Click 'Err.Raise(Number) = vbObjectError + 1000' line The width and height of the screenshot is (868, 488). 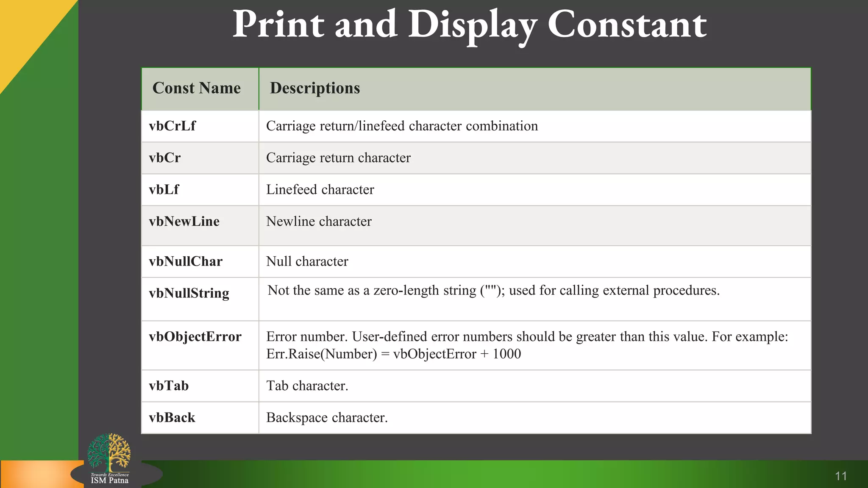click(393, 354)
